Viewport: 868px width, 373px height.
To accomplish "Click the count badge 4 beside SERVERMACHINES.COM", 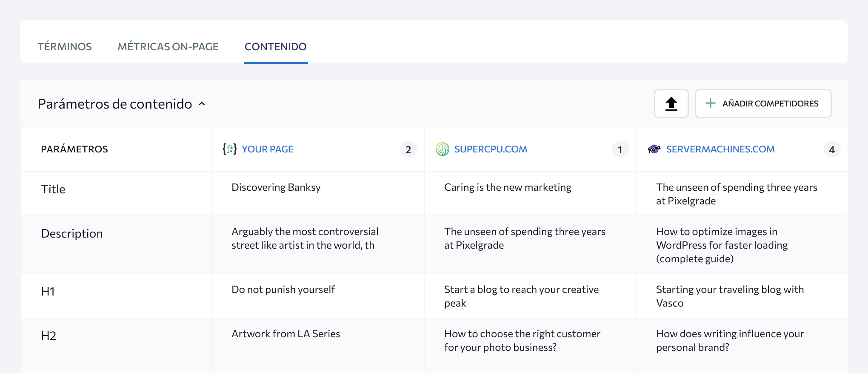I will coord(832,149).
